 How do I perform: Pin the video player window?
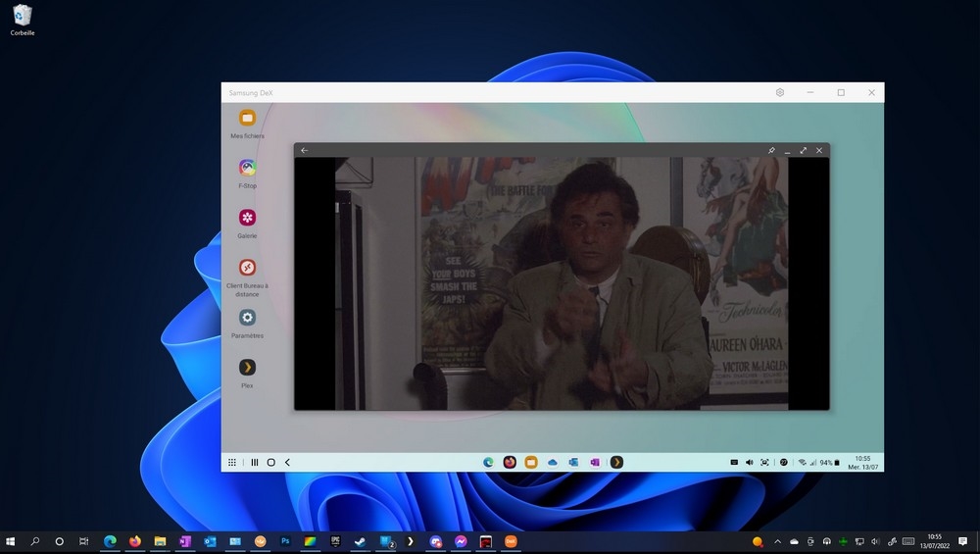pos(771,150)
